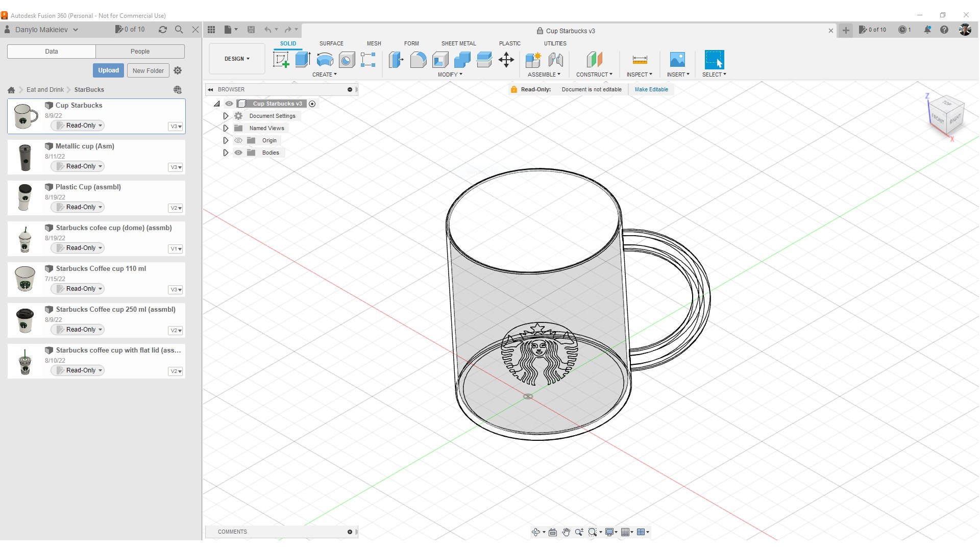
Task: Expand the Bodies folder node
Action: pos(226,153)
